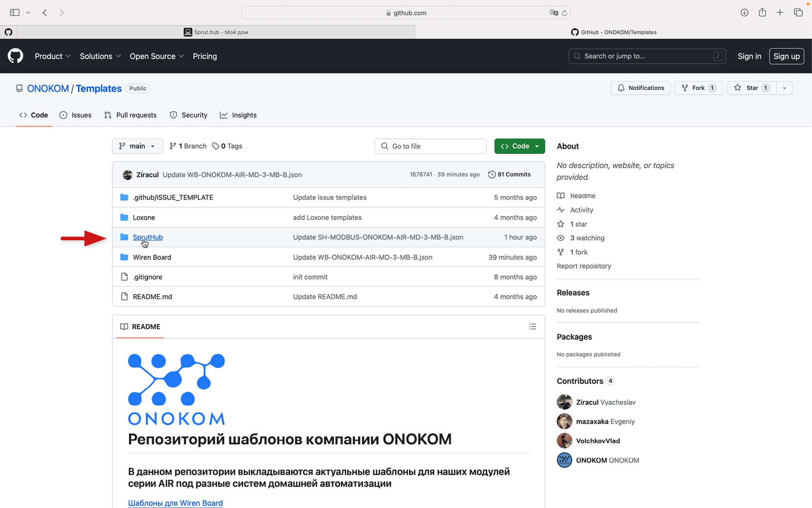The width and height of the screenshot is (812, 508).
Task: Toggle the Safari sidebar
Action: pos(15,13)
